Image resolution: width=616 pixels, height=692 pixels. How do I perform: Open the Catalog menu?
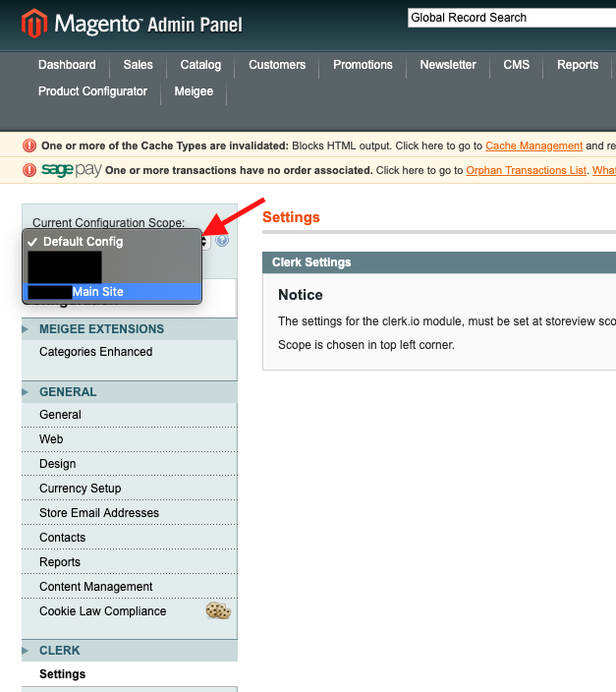[200, 65]
